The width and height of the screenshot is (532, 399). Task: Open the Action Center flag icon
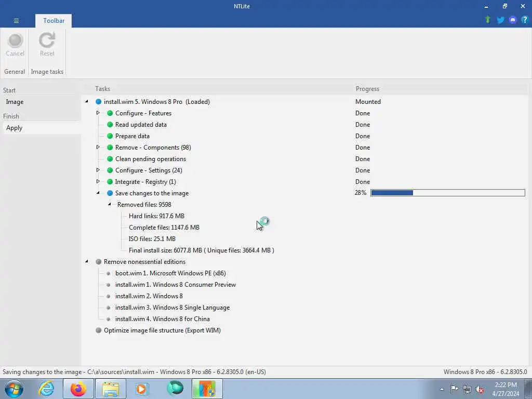pos(454,389)
